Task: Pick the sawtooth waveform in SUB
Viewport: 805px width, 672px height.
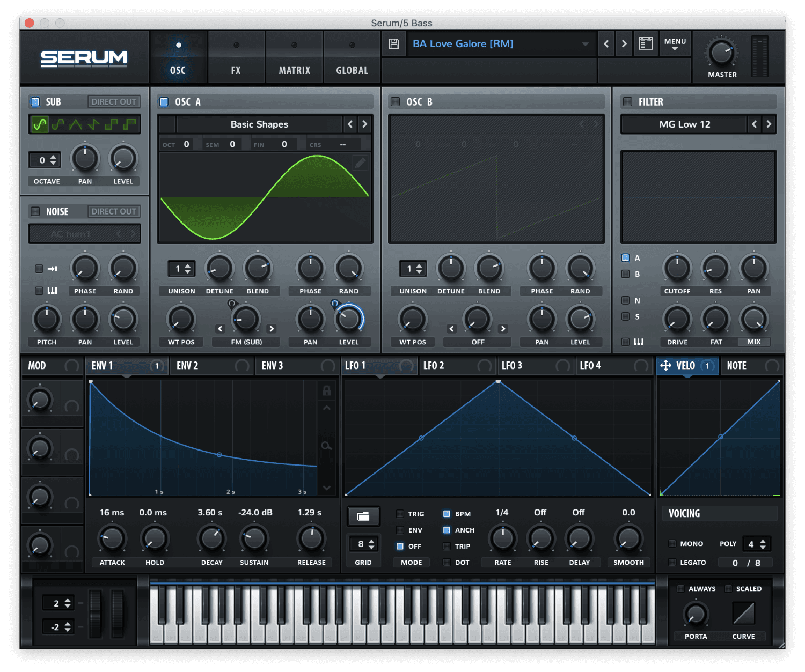Action: tap(93, 124)
